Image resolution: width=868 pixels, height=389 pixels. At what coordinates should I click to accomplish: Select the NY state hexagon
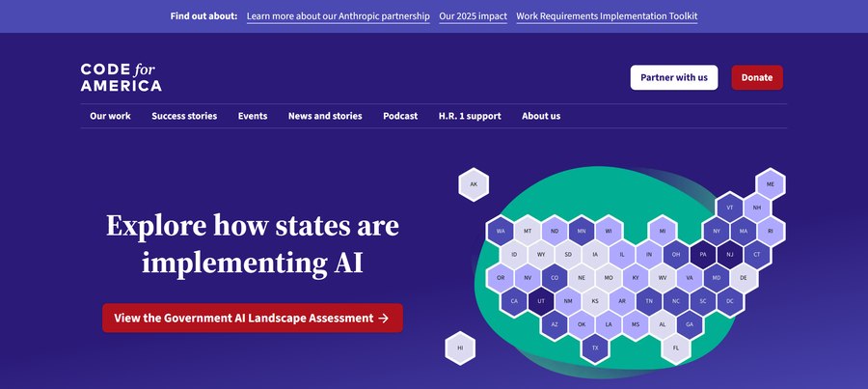(x=717, y=231)
